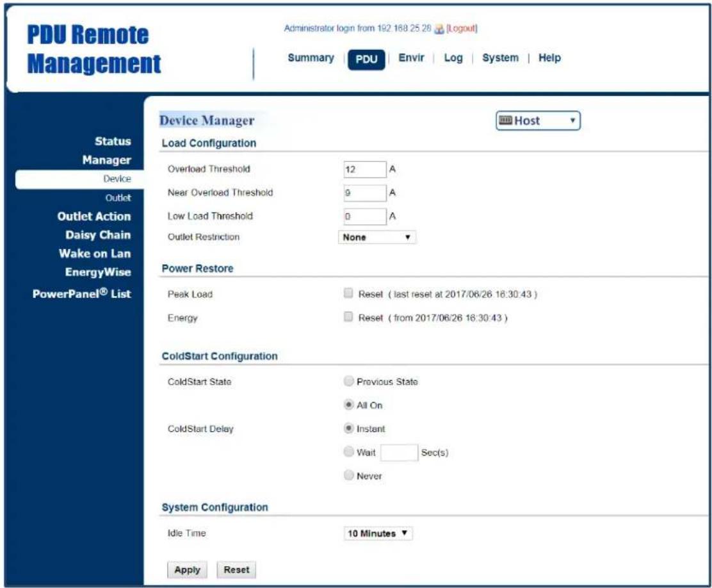The image size is (712, 588).
Task: Click the Overload Threshold input field
Action: pyautogui.click(x=364, y=170)
